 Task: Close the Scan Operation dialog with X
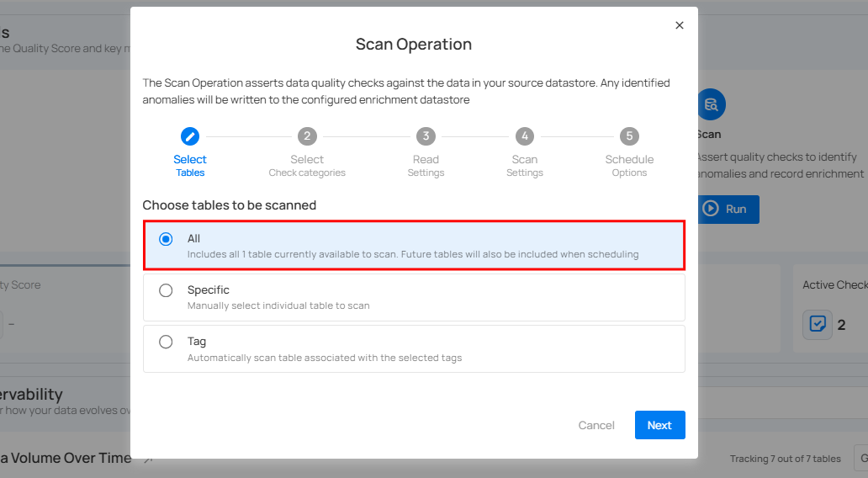pyautogui.click(x=680, y=25)
